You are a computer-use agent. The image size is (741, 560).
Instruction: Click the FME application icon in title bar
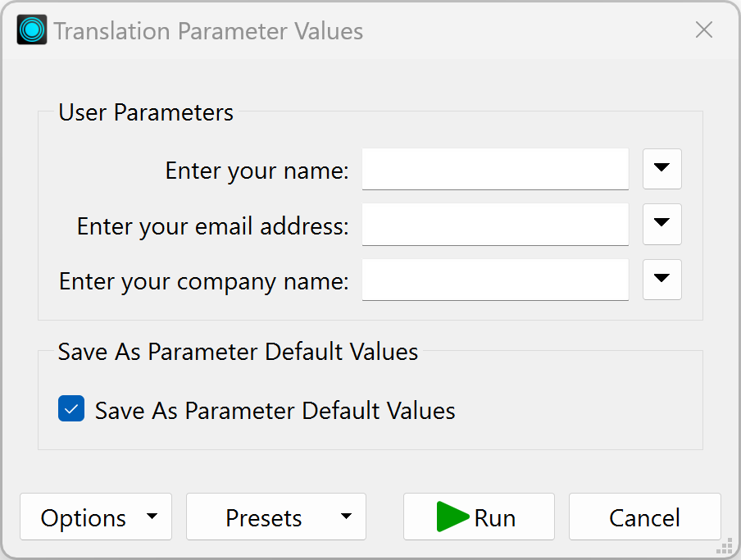tap(32, 30)
